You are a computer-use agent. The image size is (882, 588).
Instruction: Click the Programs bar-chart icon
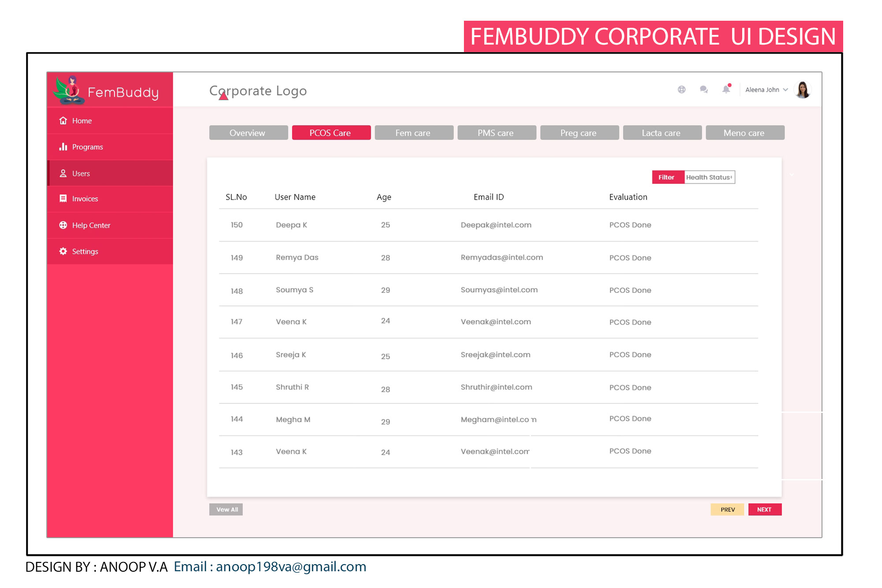[x=63, y=146]
